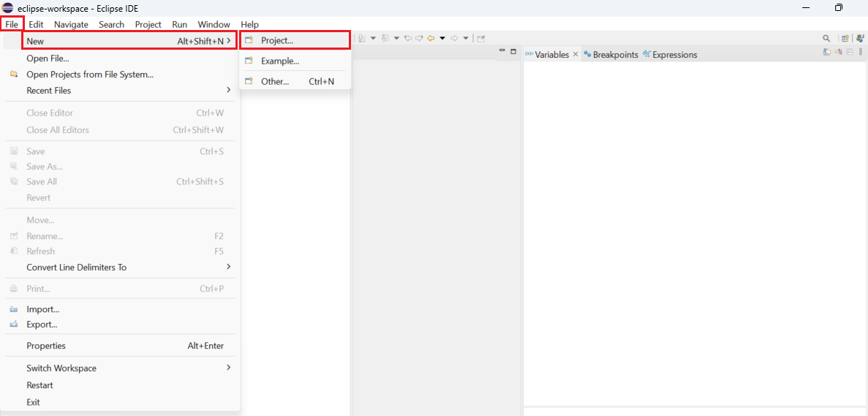Click the yellow Back navigation arrow

(x=431, y=38)
